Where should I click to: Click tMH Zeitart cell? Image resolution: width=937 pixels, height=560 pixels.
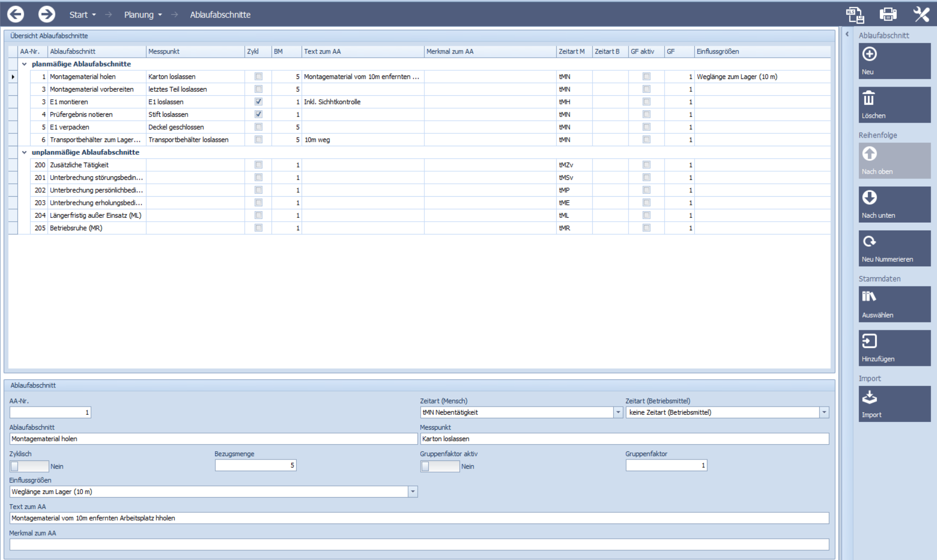[x=574, y=102]
